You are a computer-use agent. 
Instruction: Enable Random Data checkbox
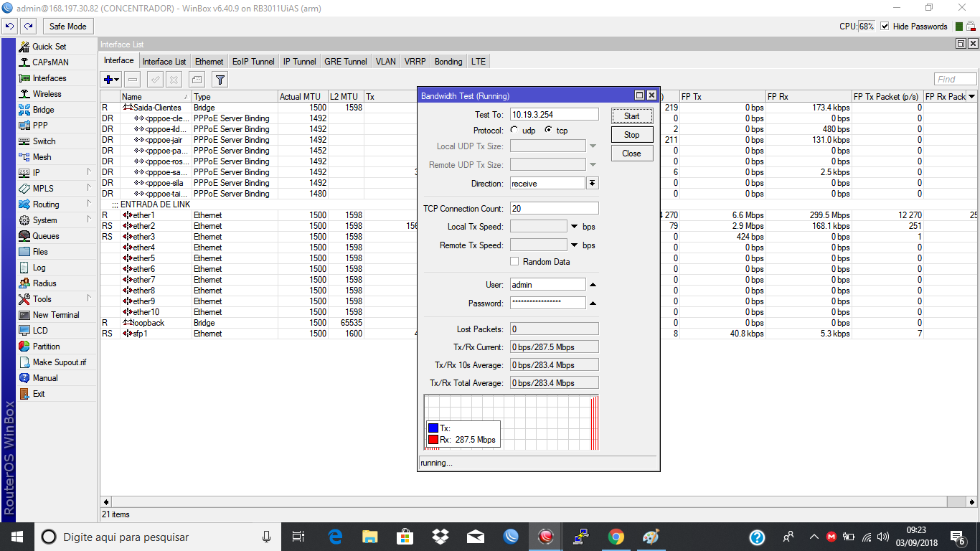click(514, 261)
